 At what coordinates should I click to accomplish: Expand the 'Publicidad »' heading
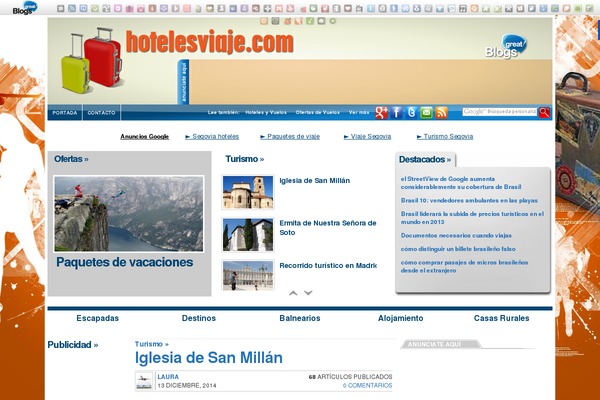click(x=73, y=345)
